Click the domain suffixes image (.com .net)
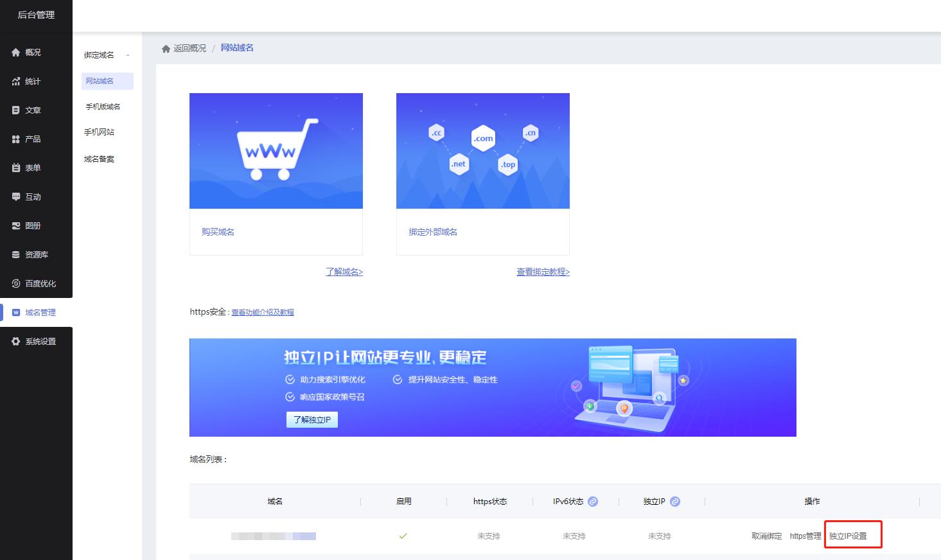This screenshot has height=560, width=941. (483, 151)
